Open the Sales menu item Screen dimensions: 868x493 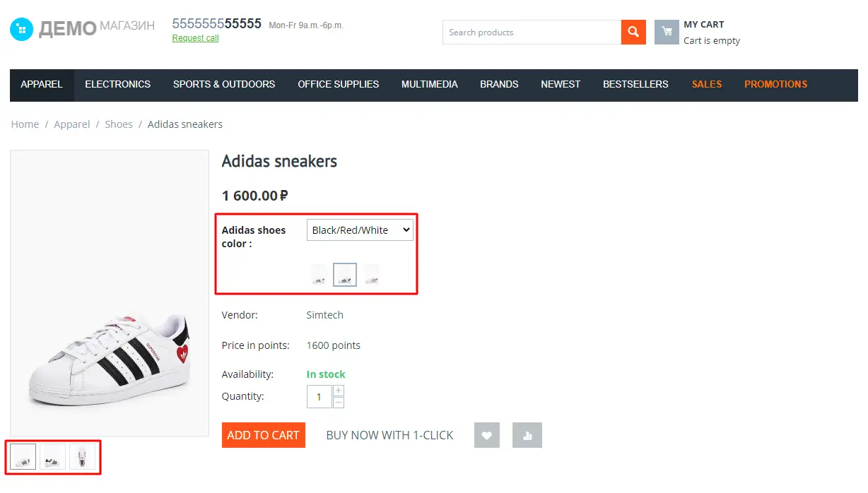tap(707, 84)
